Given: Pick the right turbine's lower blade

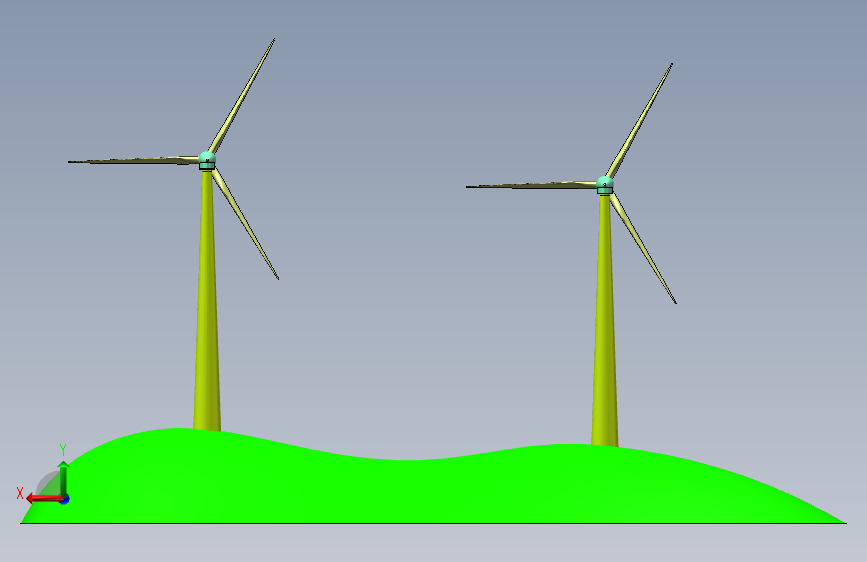Looking at the screenshot, I should click(643, 248).
